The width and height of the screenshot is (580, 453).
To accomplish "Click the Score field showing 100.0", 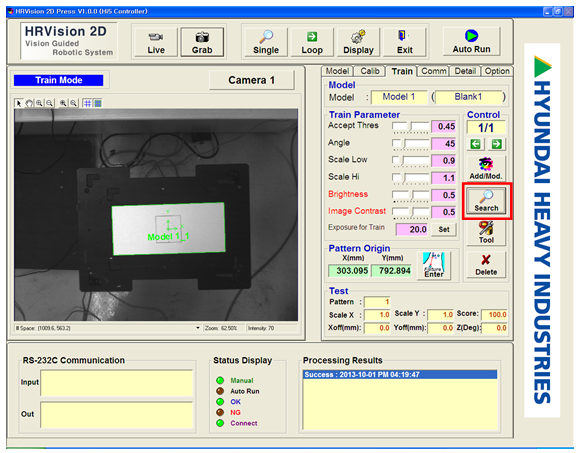I will [x=494, y=315].
